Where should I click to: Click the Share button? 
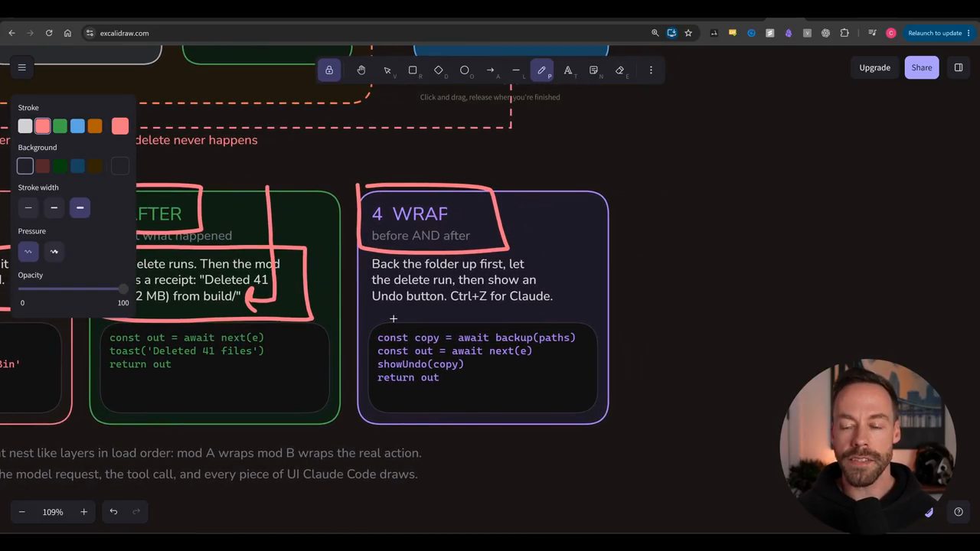pyautogui.click(x=922, y=67)
